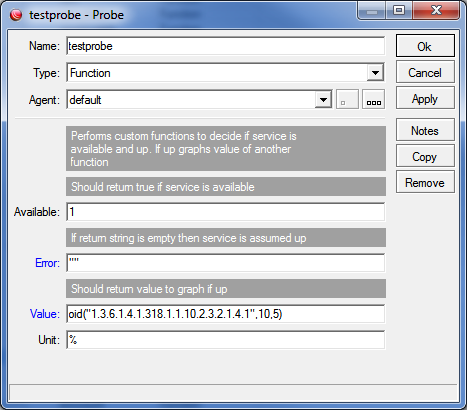The image size is (467, 410).
Task: Open agent settings via the three-dot button
Action: tap(373, 99)
